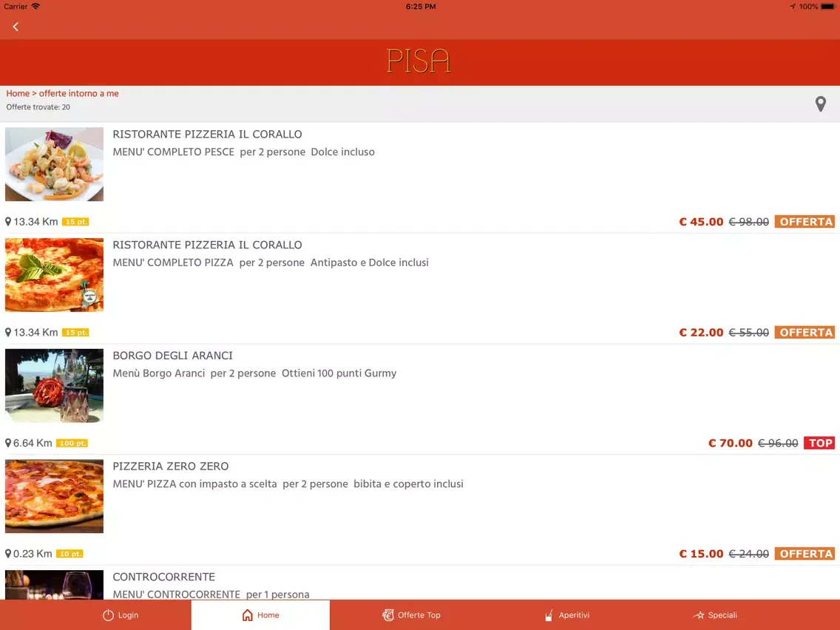Tap the battery icon in status bar
840x630 pixels.
pyautogui.click(x=827, y=7)
